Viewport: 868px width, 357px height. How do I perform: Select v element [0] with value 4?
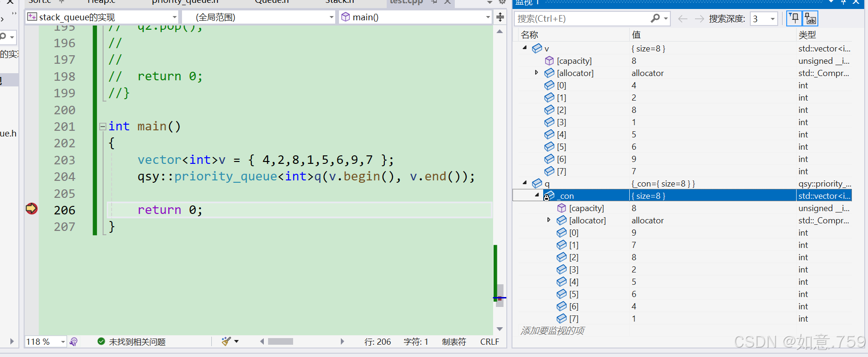pyautogui.click(x=682, y=85)
